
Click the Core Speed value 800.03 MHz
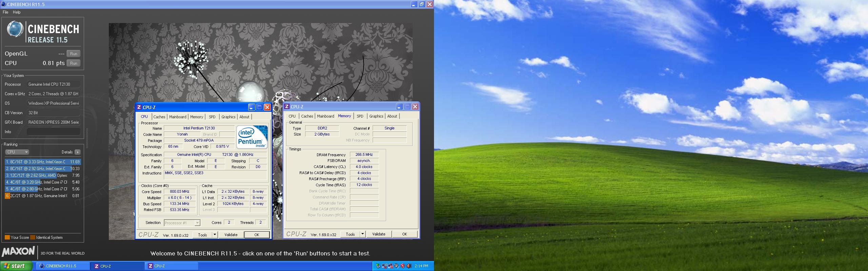click(x=180, y=191)
